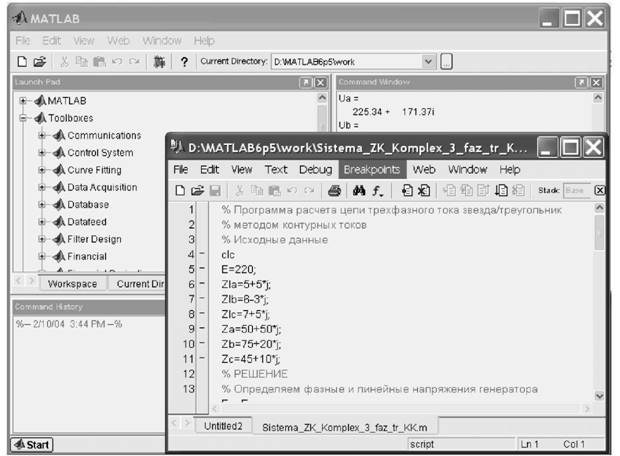Toggle breakpoint dash on line 11
The width and height of the screenshot is (620, 456).
point(202,358)
